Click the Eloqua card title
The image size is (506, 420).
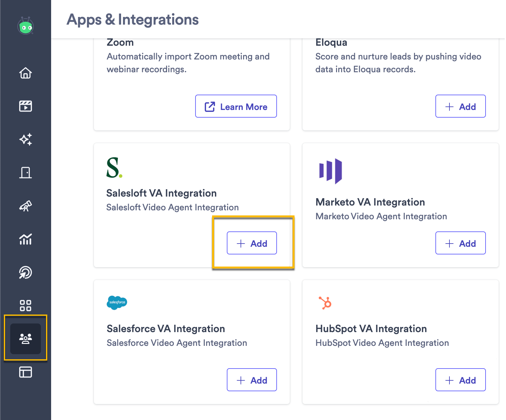coord(331,43)
